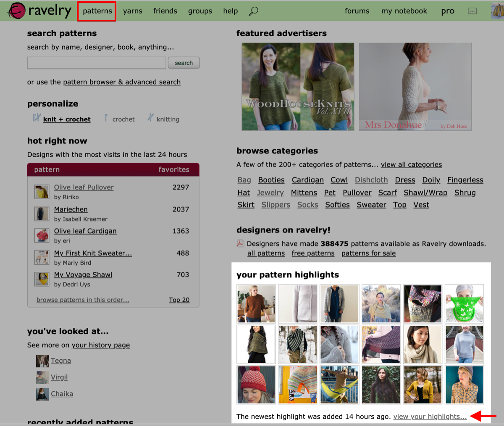
Task: Open pattern browser & advanced search
Action: click(122, 82)
